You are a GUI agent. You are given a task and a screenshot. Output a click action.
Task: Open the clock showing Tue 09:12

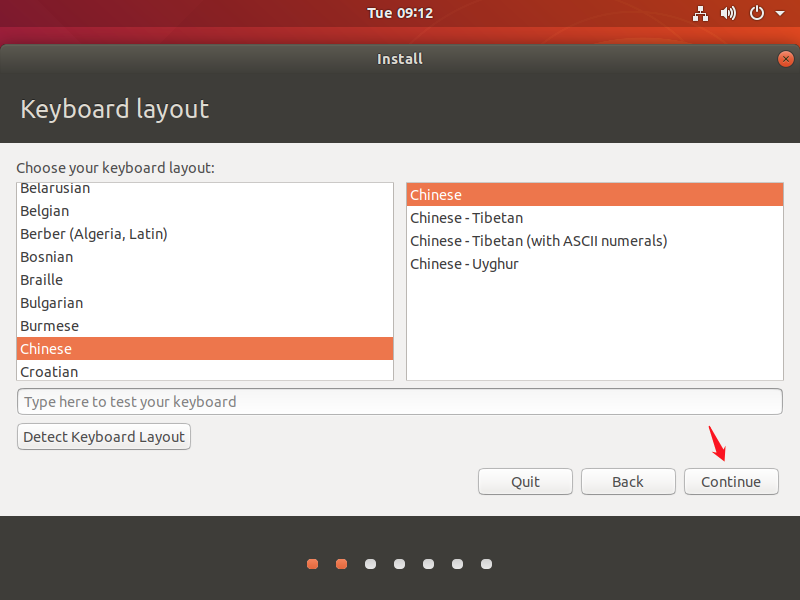coord(400,13)
